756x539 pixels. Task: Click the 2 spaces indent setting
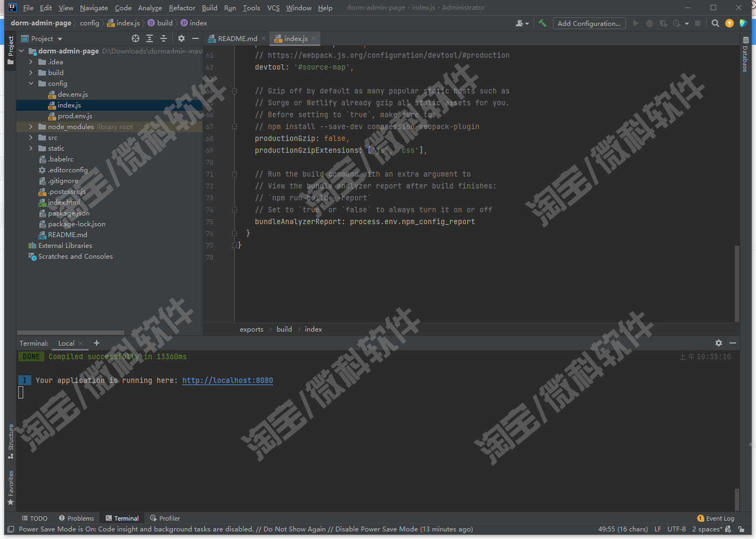pyautogui.click(x=707, y=529)
